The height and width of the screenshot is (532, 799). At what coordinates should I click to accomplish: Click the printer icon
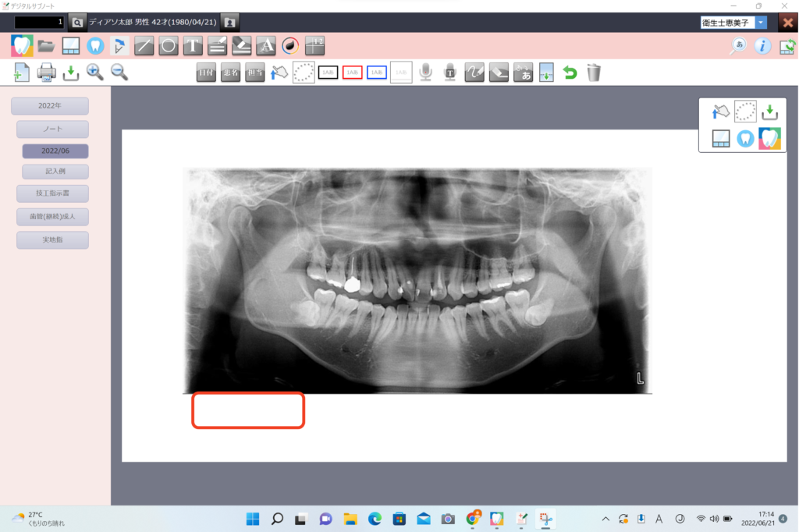pyautogui.click(x=47, y=73)
